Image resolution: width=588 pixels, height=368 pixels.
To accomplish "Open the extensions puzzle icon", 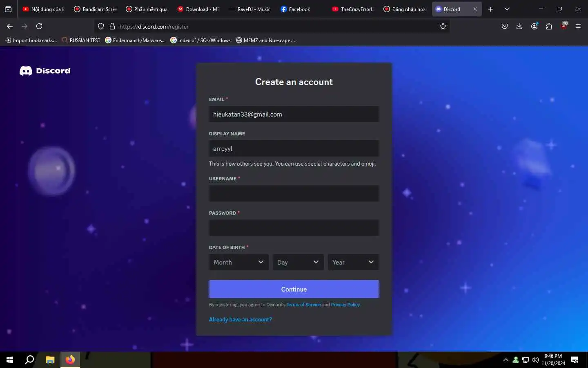I will point(549,26).
